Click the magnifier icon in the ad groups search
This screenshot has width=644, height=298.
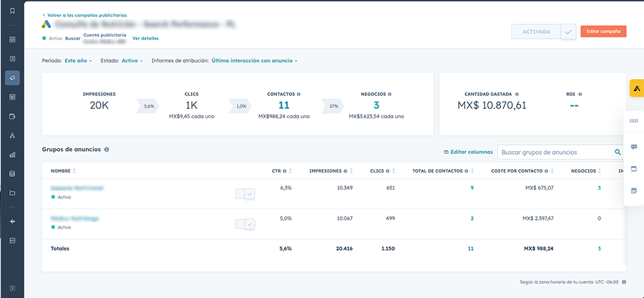[x=618, y=152]
